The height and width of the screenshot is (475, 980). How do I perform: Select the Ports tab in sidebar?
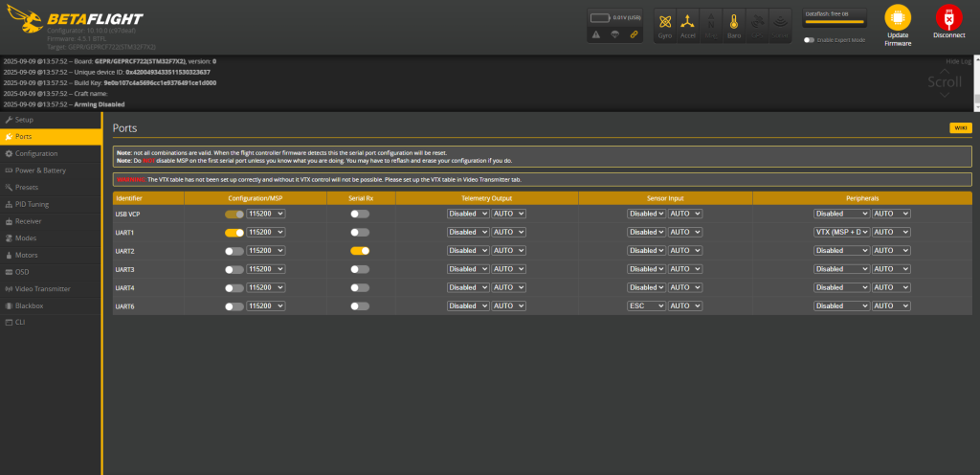51,136
